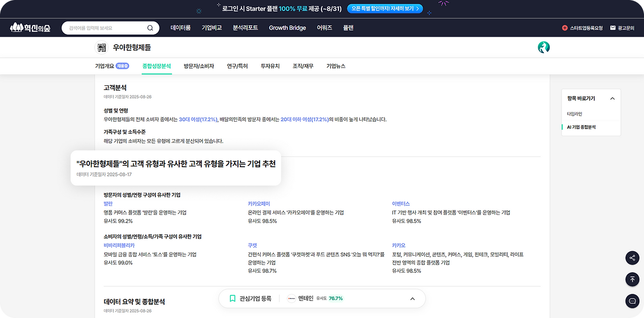Open the 30대 여성(17.2%) link
The height and width of the screenshot is (318, 644).
coord(198,120)
